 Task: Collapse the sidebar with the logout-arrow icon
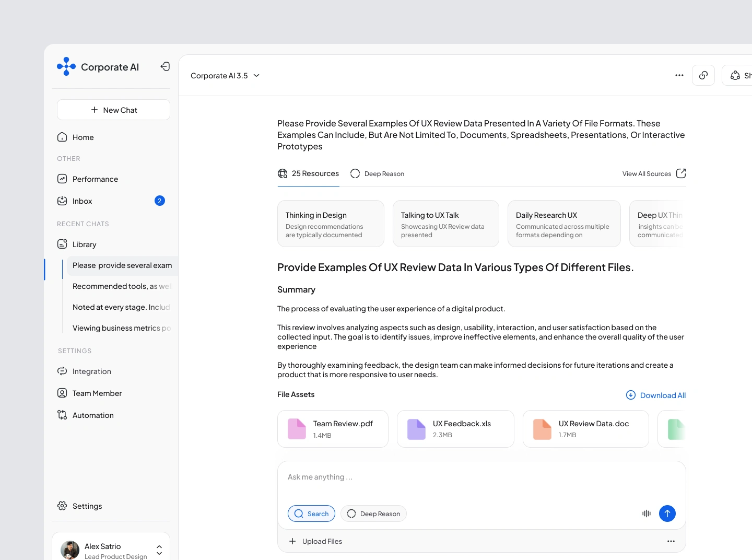pyautogui.click(x=165, y=66)
